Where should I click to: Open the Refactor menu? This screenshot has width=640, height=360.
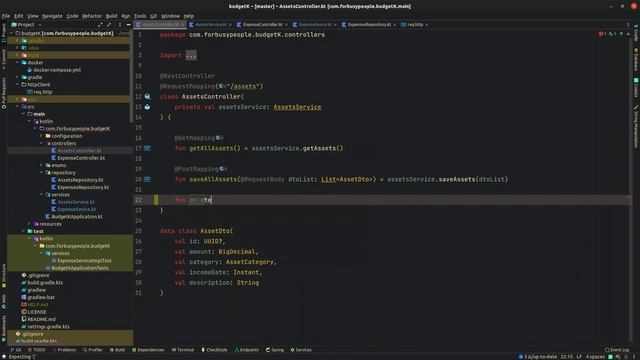click(92, 16)
